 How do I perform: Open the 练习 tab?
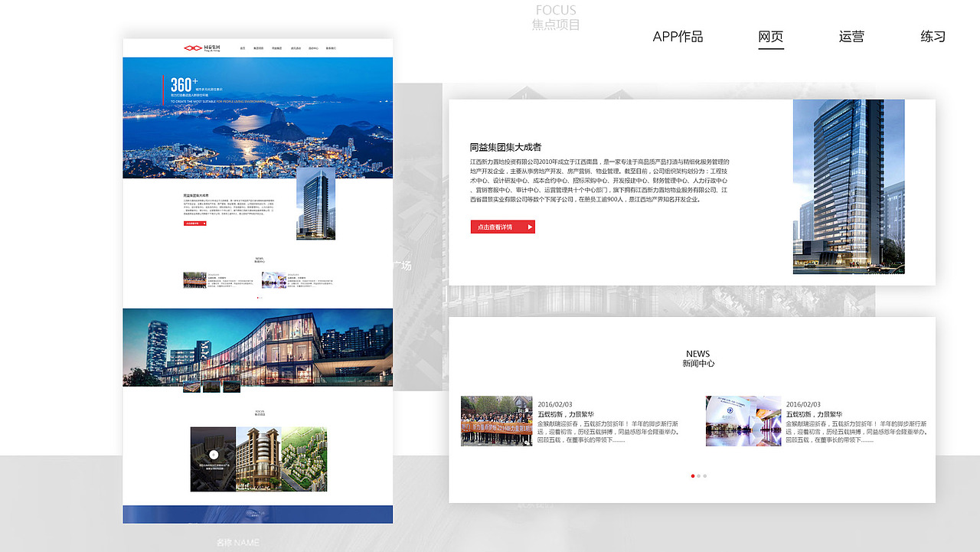(933, 37)
